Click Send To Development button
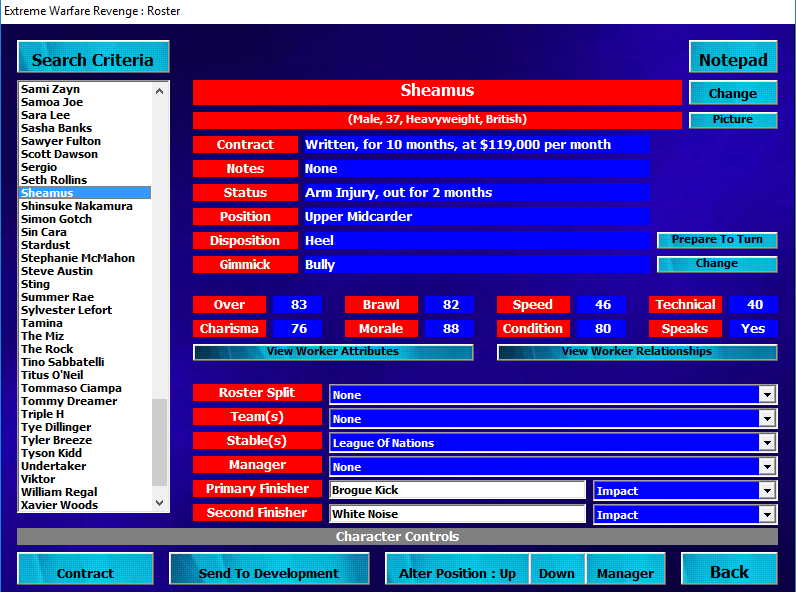Screen dimensions: 796x592 pos(268,573)
